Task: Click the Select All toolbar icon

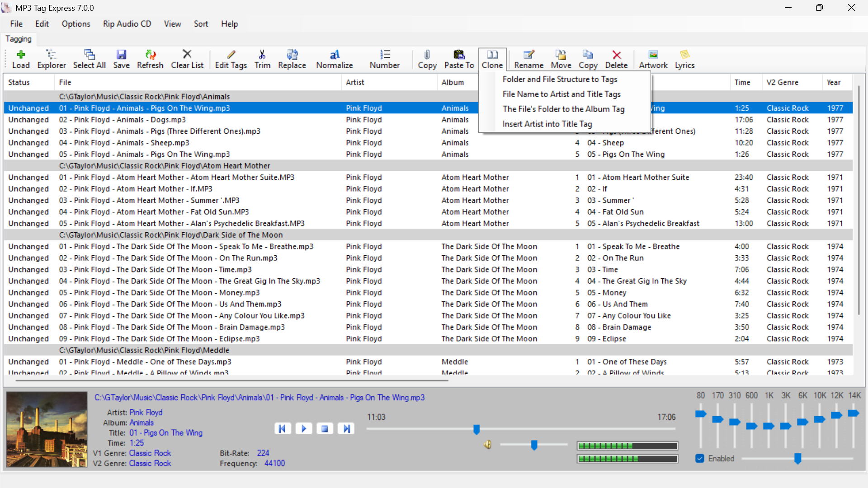Action: click(x=90, y=59)
